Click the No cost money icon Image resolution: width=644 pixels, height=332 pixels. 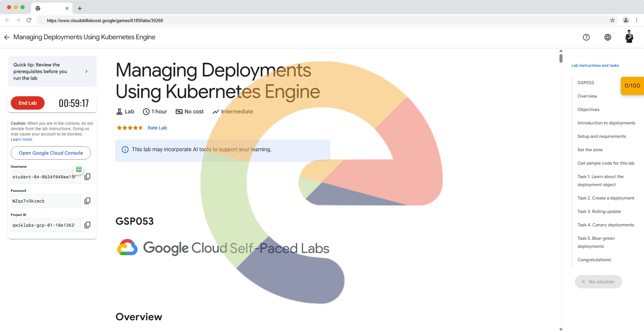(179, 112)
